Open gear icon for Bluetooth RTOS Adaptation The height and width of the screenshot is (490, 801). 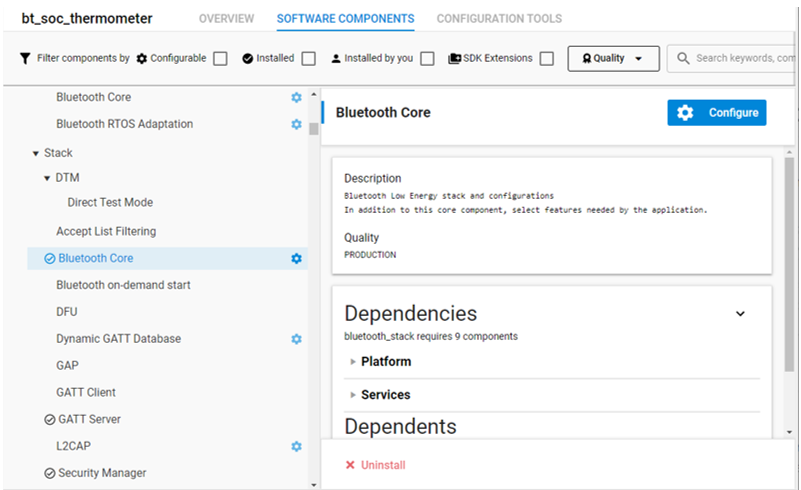(296, 124)
